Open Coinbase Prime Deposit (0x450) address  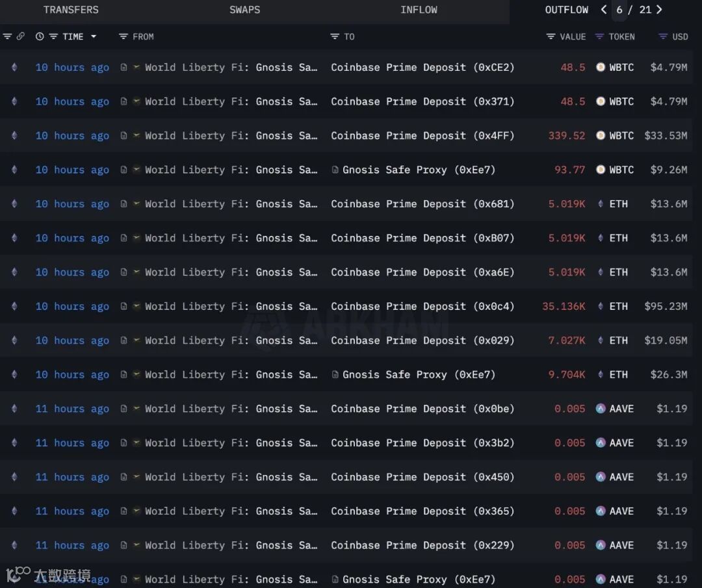pyautogui.click(x=422, y=477)
